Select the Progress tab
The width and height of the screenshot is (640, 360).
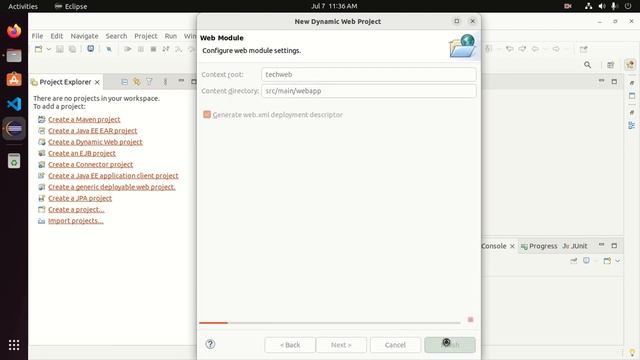click(x=539, y=246)
